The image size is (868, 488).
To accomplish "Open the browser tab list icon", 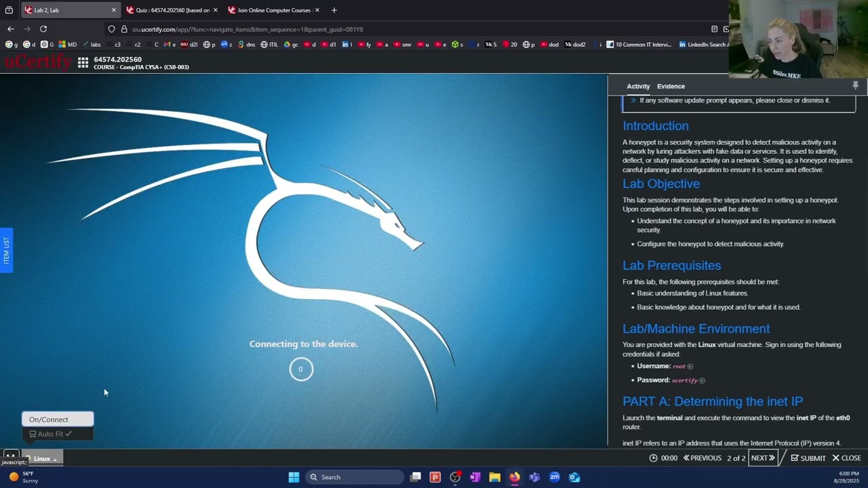I will (x=9, y=10).
